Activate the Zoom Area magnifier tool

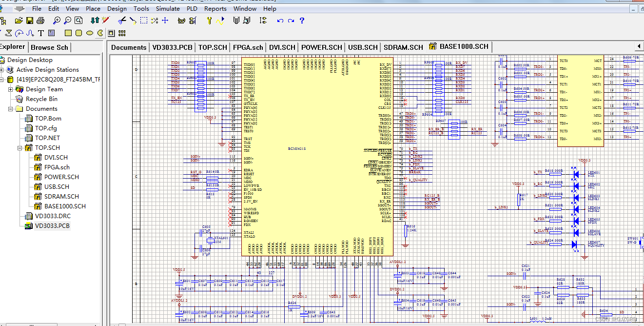(78, 20)
